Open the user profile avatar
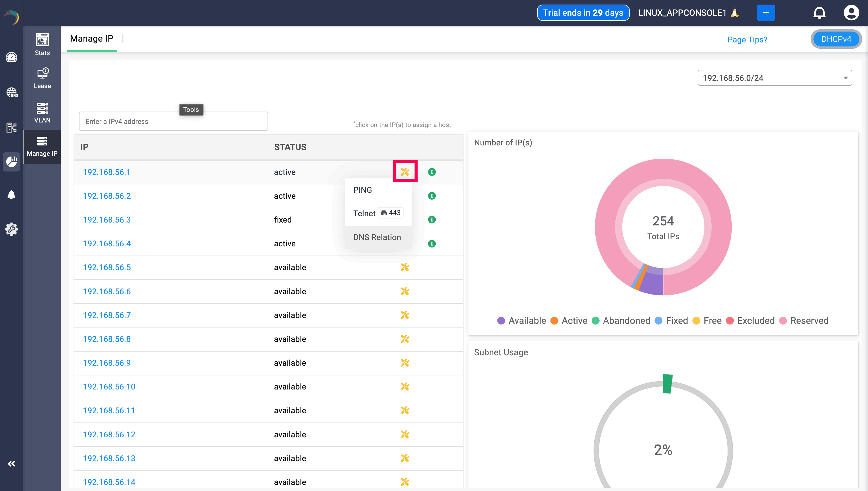 click(851, 13)
